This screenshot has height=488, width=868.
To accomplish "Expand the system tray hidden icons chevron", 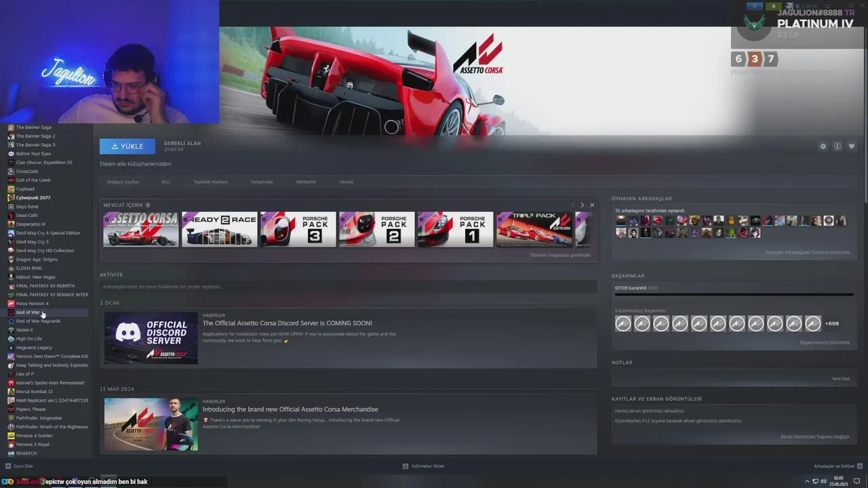I will pos(807,481).
